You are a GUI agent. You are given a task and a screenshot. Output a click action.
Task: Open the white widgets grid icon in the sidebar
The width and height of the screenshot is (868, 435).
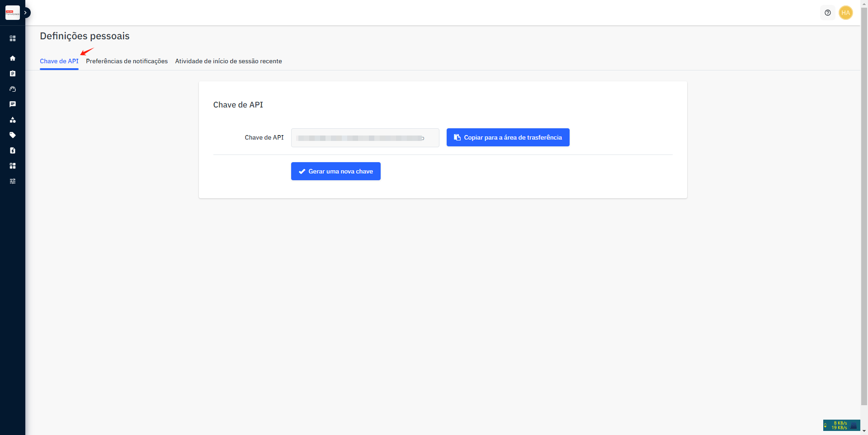[x=13, y=166]
